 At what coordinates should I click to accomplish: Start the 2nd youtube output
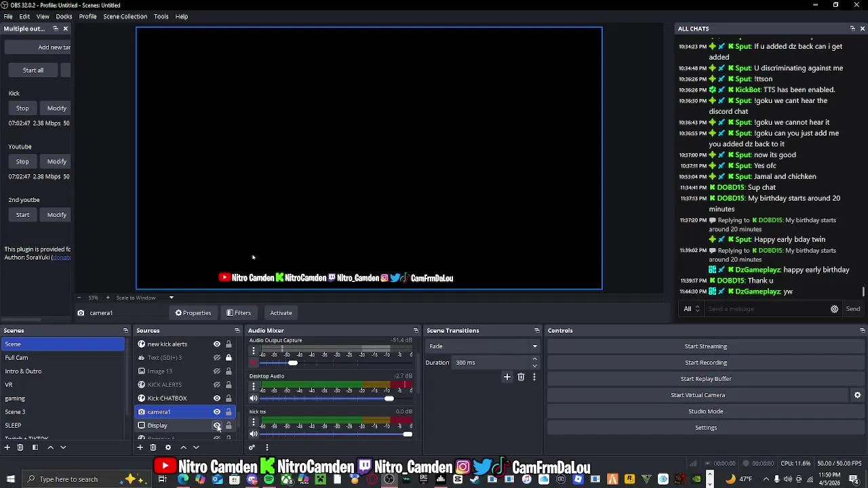(x=22, y=215)
